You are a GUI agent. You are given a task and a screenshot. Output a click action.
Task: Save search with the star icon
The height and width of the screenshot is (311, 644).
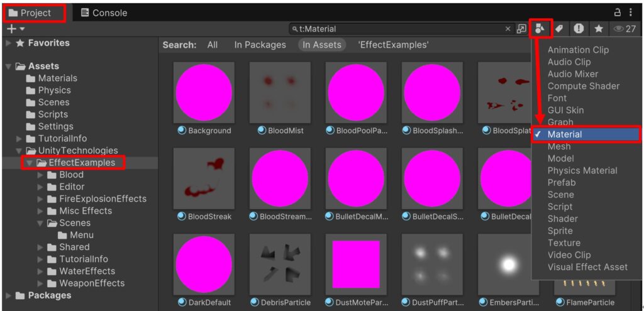tap(599, 28)
